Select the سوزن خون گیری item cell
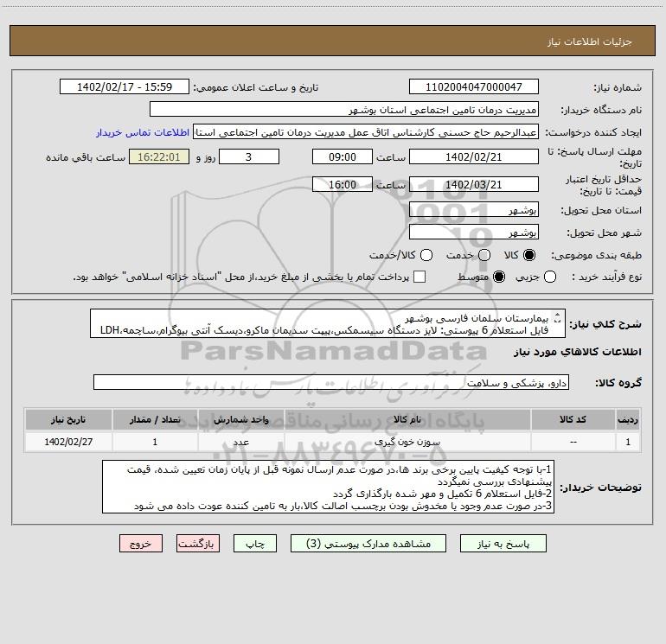666x644 pixels. pos(407,442)
